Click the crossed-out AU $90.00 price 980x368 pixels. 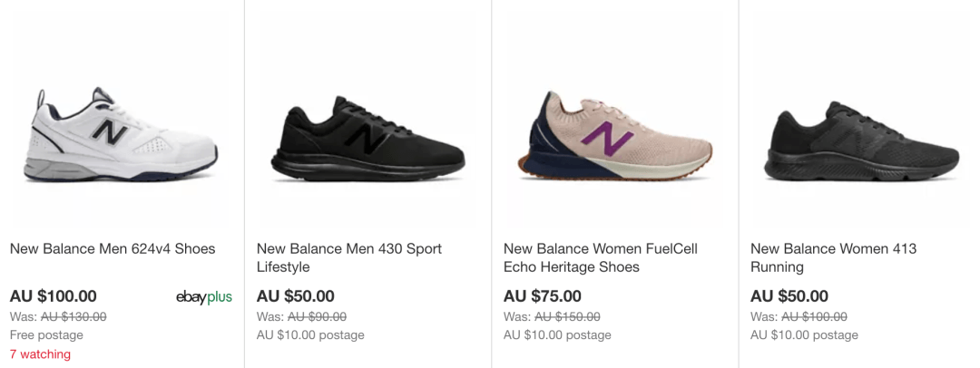pyautogui.click(x=317, y=316)
